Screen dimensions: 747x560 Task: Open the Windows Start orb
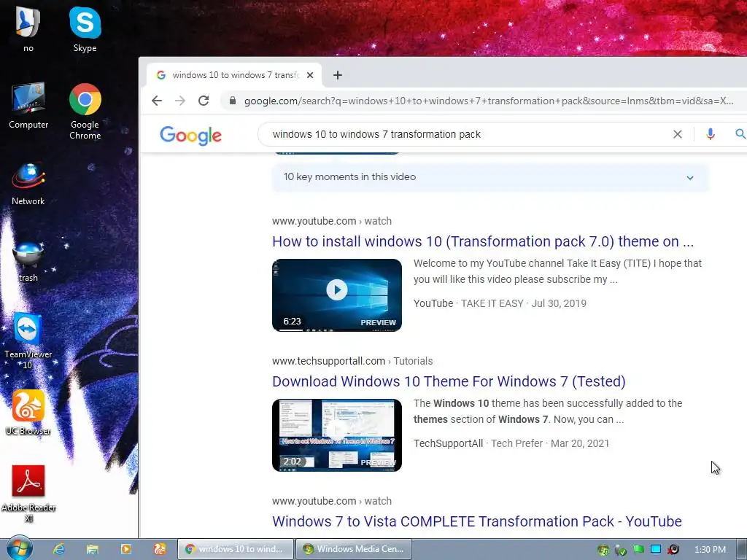tap(20, 548)
